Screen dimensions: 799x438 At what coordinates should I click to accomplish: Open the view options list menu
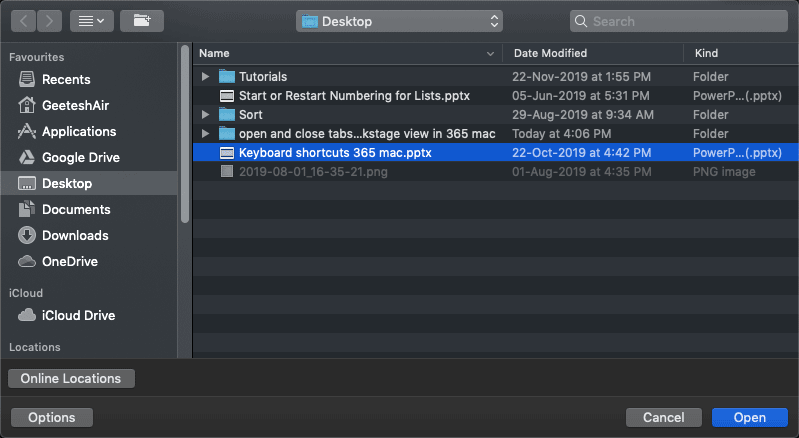tap(91, 20)
